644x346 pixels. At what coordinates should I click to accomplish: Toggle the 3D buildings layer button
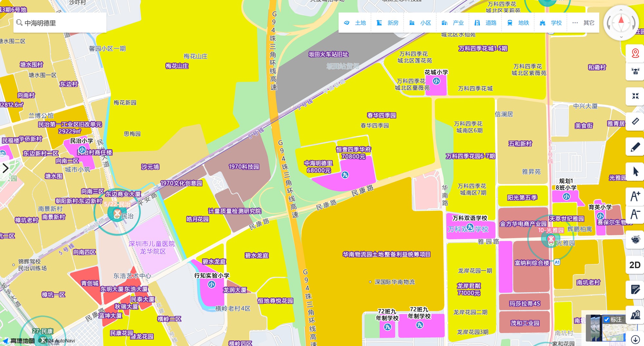635,314
